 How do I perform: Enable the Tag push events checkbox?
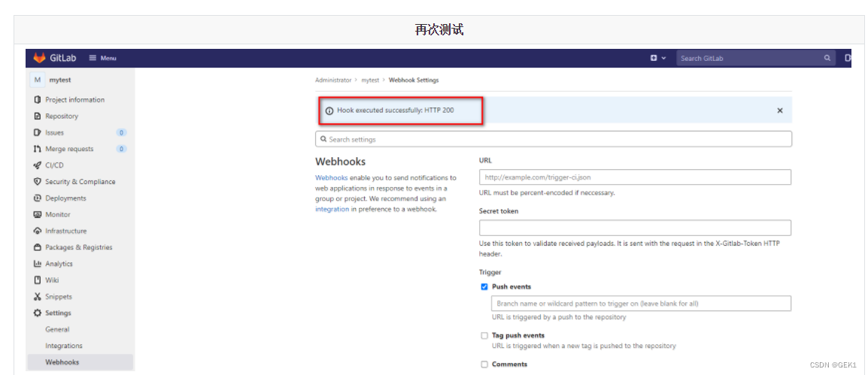click(x=484, y=336)
